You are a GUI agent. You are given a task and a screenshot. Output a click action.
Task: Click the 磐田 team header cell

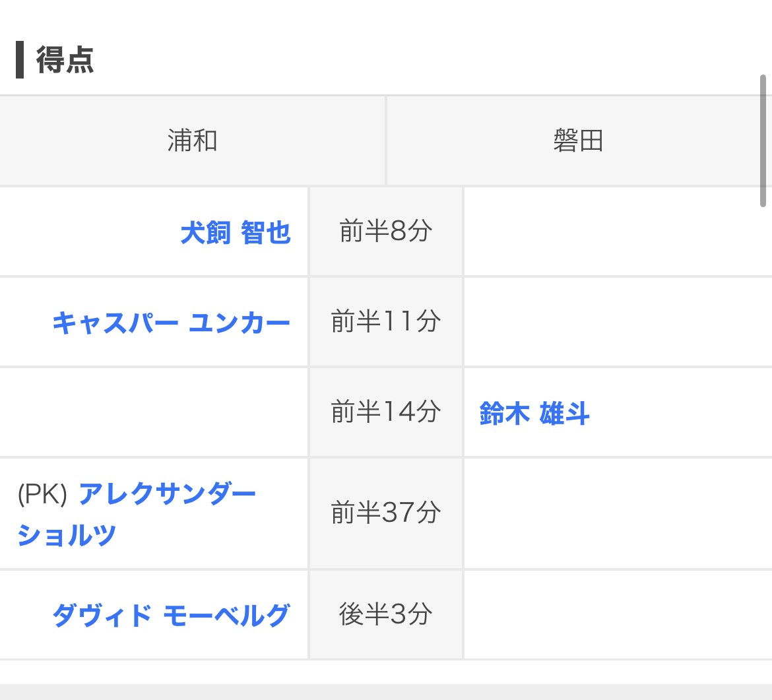pos(578,141)
